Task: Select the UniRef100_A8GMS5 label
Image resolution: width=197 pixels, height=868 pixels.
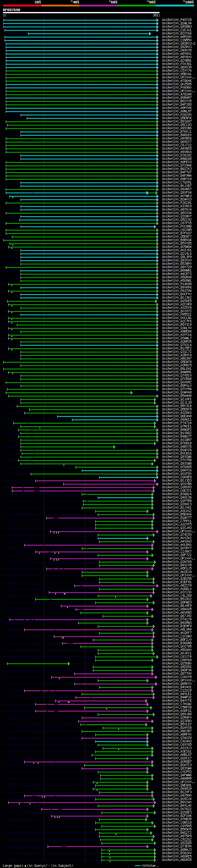Action: tap(177, 860)
